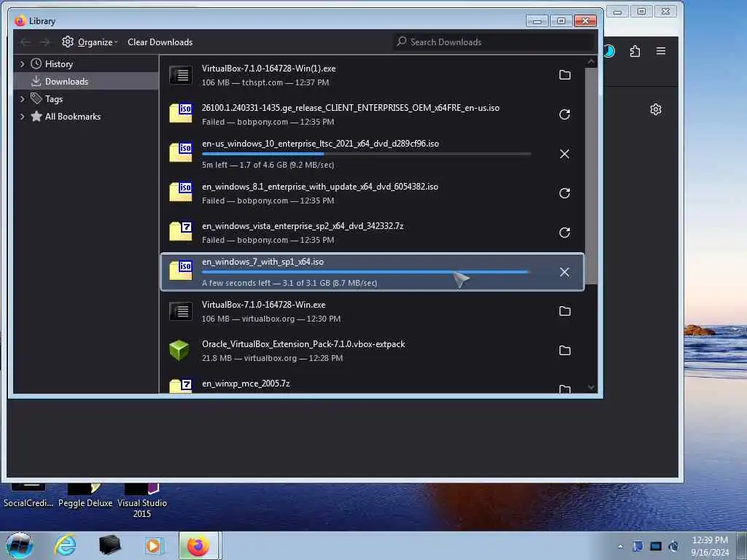The height and width of the screenshot is (560, 747).
Task: Open Firefox extensions puzzle icon
Action: [635, 51]
